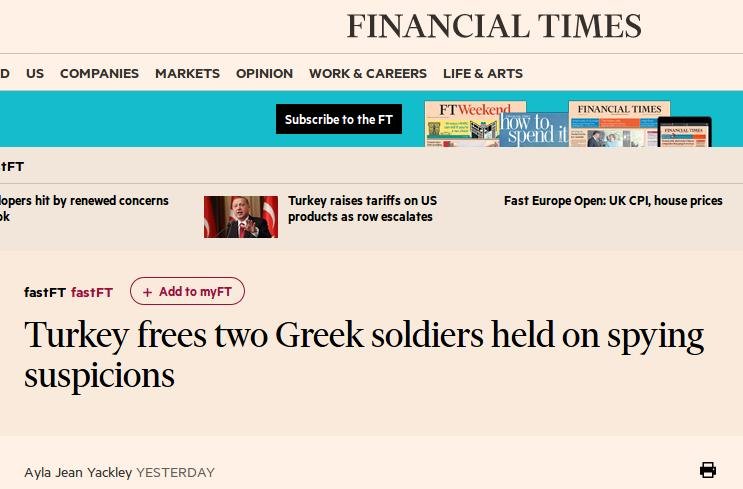Screen dimensions: 743x489
Task: Open the How to Spend It cover
Action: click(534, 129)
